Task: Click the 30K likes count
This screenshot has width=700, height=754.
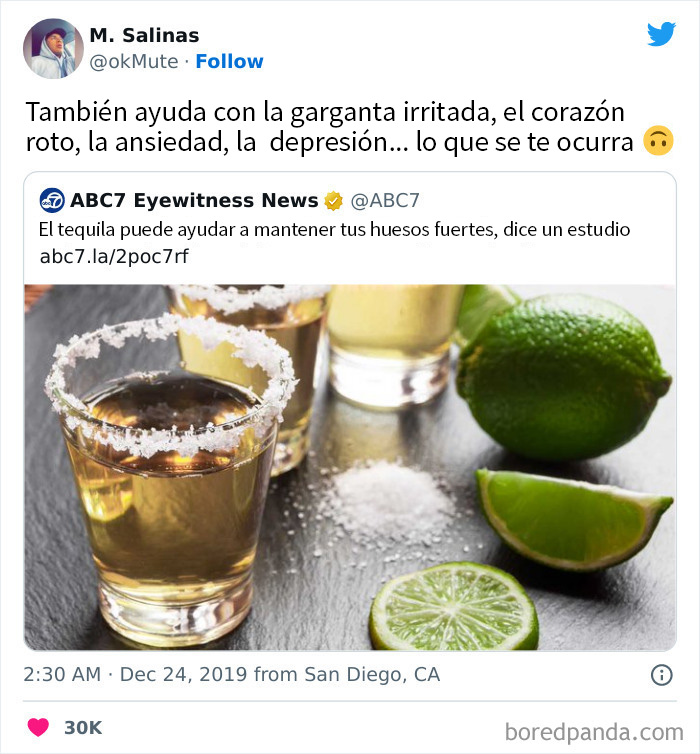Action: point(83,728)
